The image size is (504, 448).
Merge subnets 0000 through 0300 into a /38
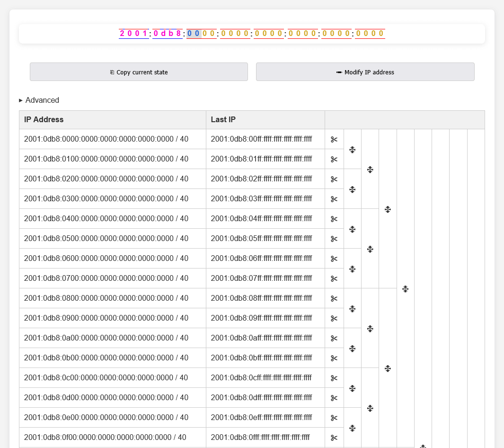[370, 170]
